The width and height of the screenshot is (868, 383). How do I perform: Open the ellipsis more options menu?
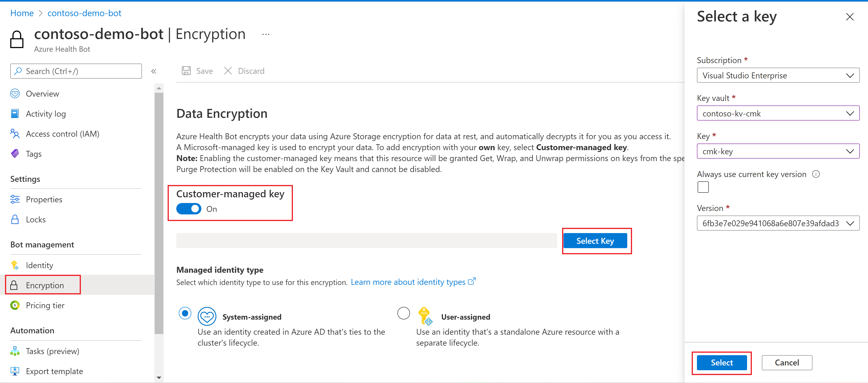(266, 34)
